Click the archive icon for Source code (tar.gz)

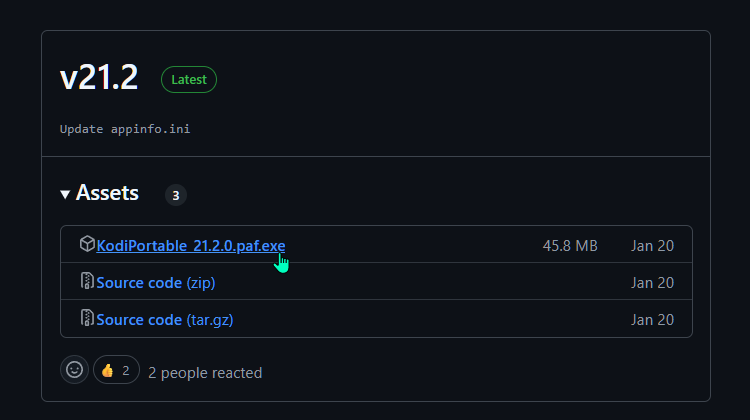pos(87,318)
